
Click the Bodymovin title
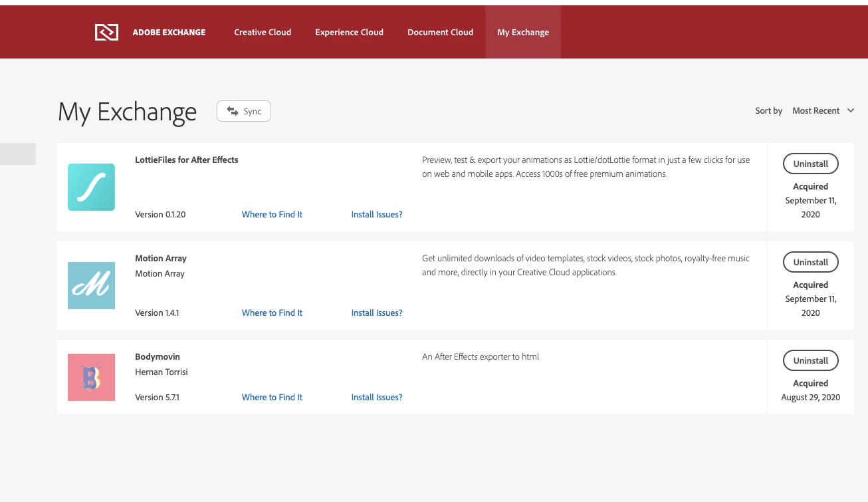158,356
